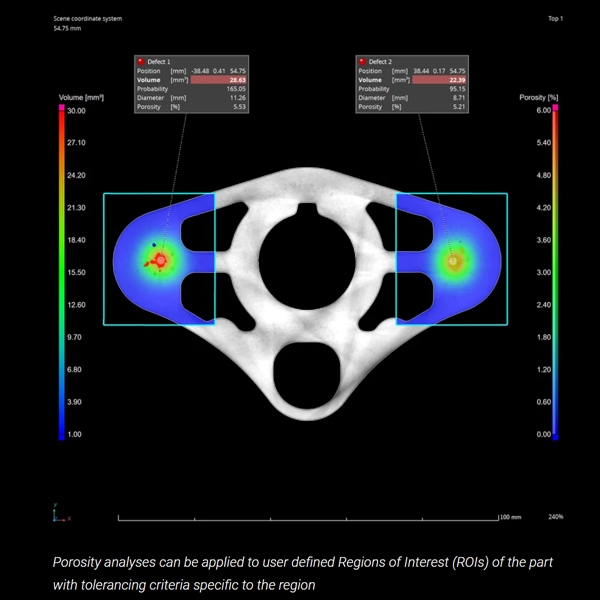Select the yellow defect hotspot in right ROI
The width and height of the screenshot is (600, 600).
click(454, 261)
